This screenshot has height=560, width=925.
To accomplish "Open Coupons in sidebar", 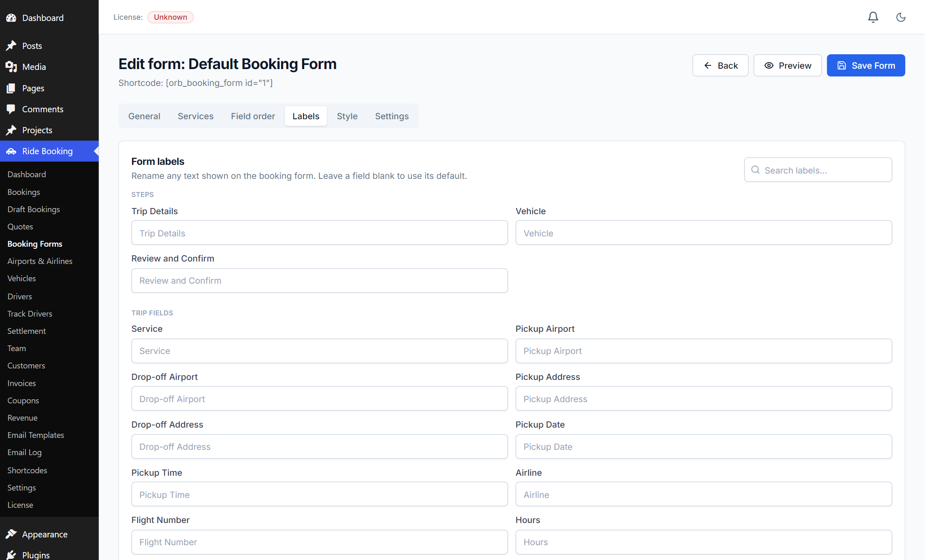I will [23, 400].
